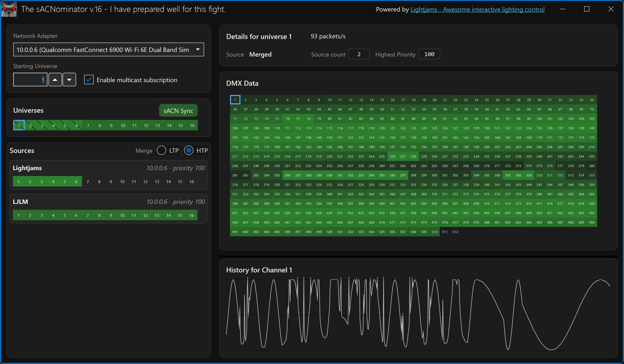Click universe 6 in Lightjams source row
Viewport: 624px width, 364px height.
(76, 181)
